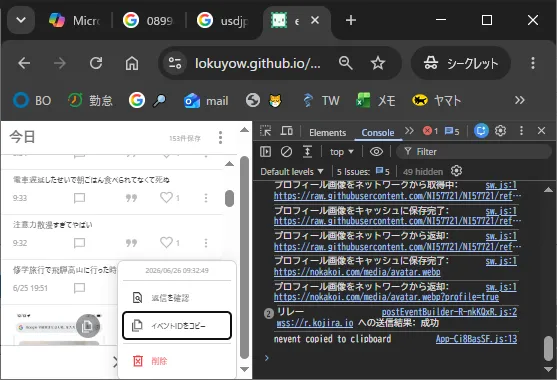Switch to the 0899 Google tab
This screenshot has width=557, height=380.
(148, 20)
